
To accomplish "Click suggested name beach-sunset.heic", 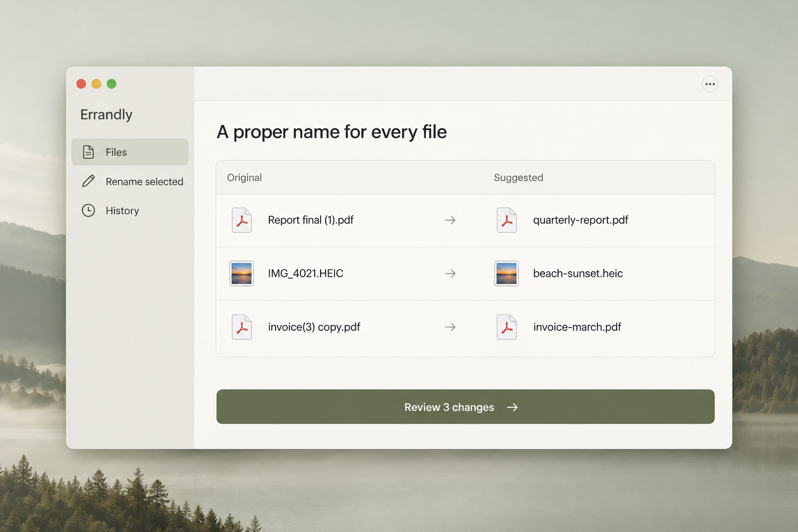I will [578, 273].
